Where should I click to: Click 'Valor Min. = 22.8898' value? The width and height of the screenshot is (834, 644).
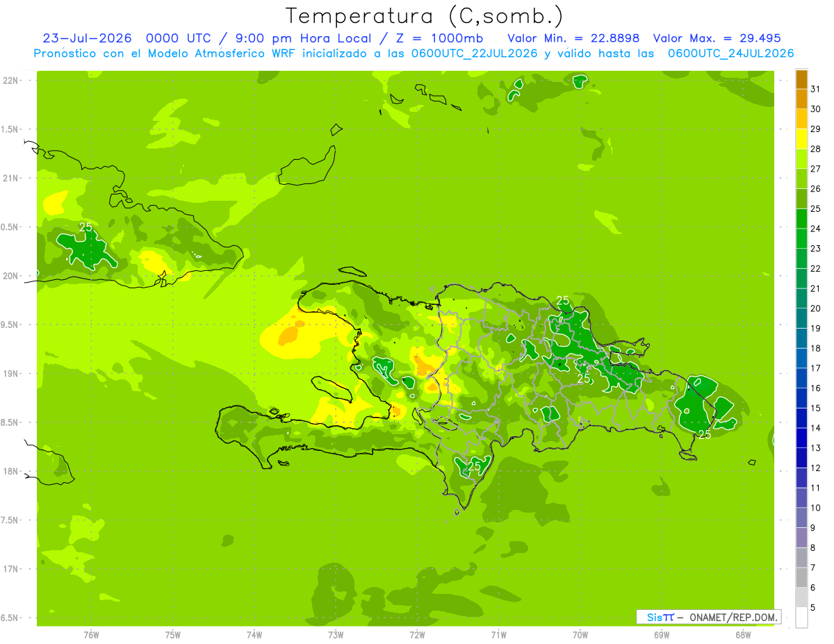coord(573,38)
